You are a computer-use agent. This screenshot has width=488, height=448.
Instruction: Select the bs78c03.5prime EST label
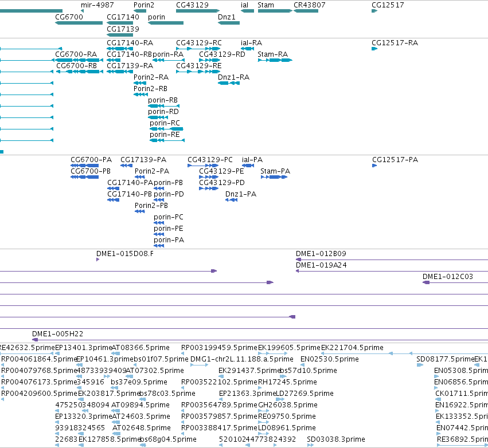coord(167,394)
